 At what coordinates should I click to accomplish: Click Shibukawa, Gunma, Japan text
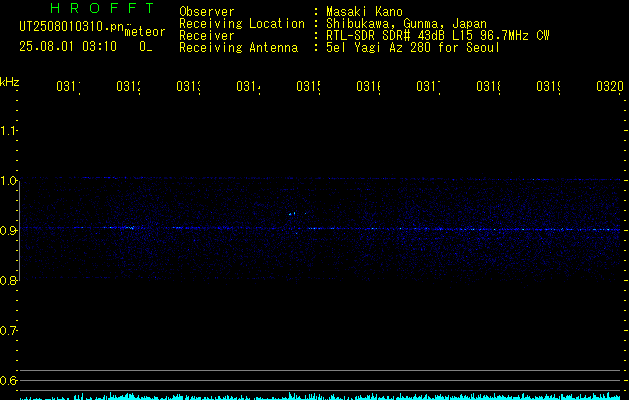click(406, 24)
